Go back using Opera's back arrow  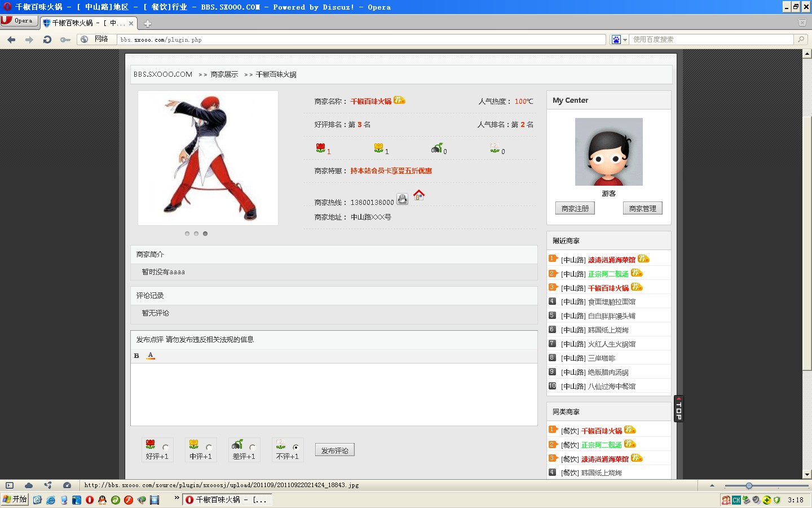[x=11, y=40]
